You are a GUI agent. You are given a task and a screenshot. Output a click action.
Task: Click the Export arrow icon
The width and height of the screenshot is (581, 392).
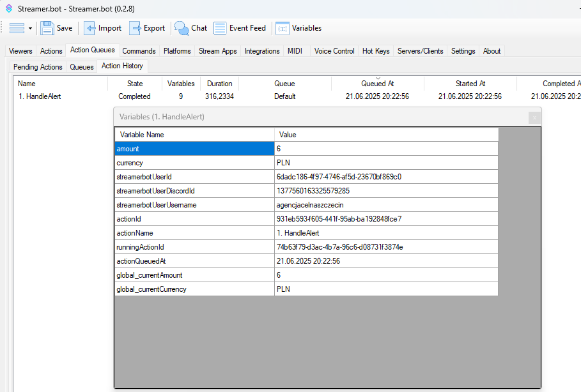click(135, 28)
